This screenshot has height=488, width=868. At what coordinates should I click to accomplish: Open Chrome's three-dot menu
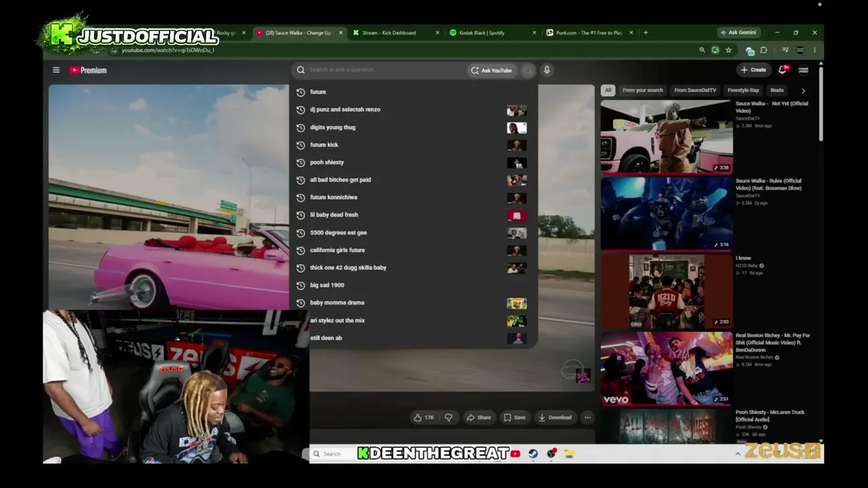(x=814, y=50)
